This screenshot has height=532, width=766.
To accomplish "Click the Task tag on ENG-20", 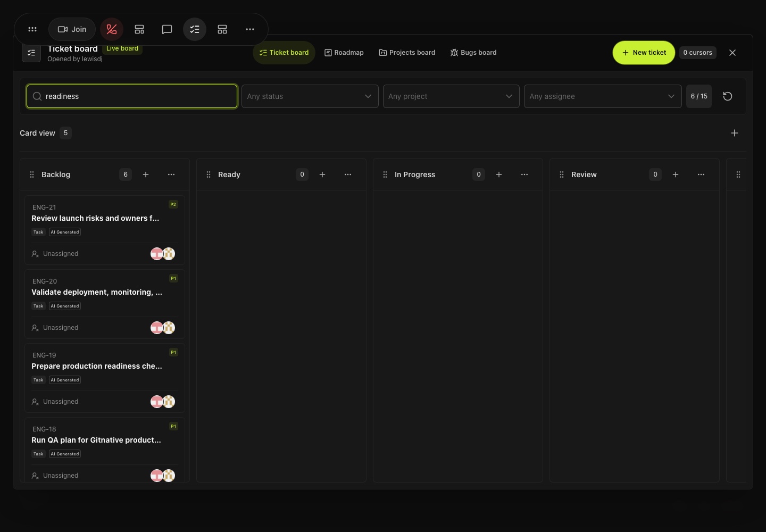I will pyautogui.click(x=38, y=306).
